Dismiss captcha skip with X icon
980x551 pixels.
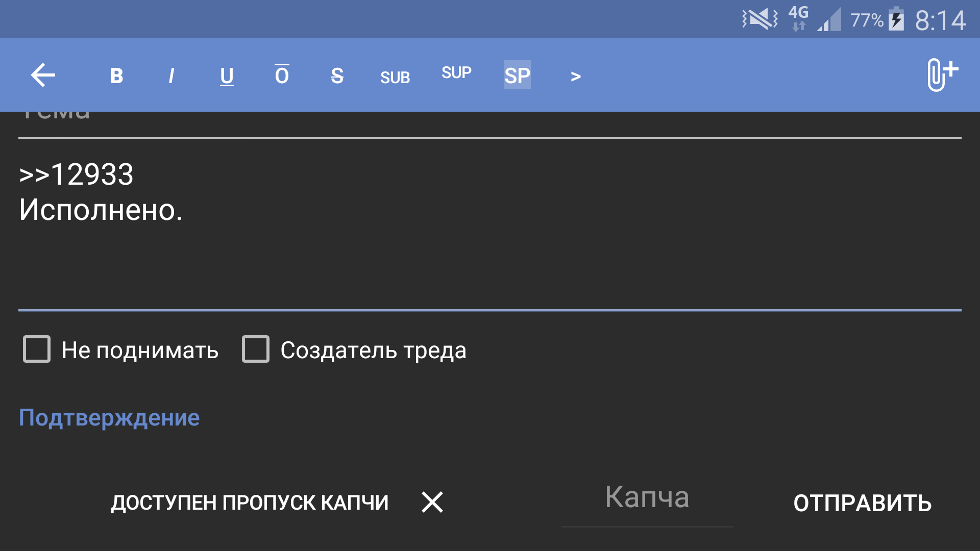coord(432,503)
